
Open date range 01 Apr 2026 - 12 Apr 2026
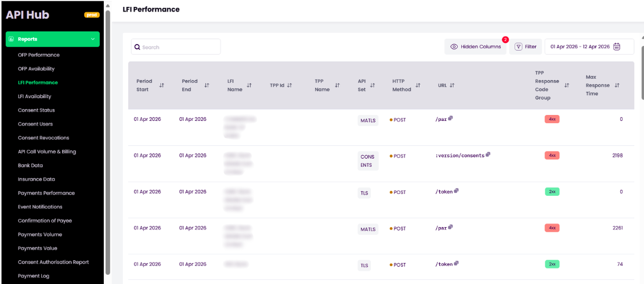point(589,47)
